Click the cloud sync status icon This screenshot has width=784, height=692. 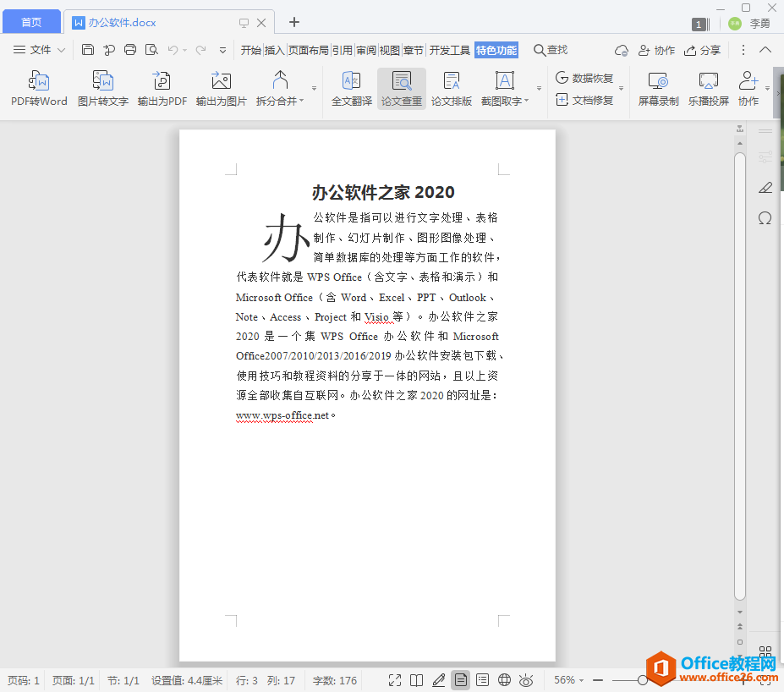[622, 51]
